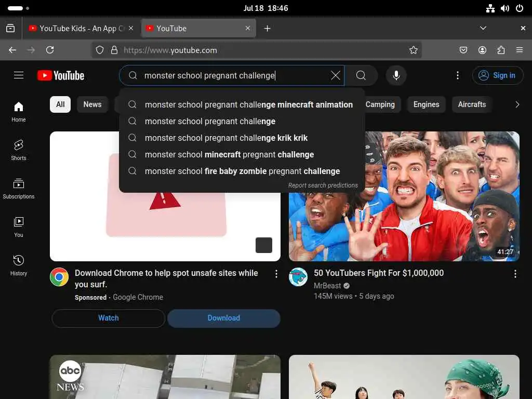
Task: Open Shorts from sidebar
Action: (x=19, y=150)
